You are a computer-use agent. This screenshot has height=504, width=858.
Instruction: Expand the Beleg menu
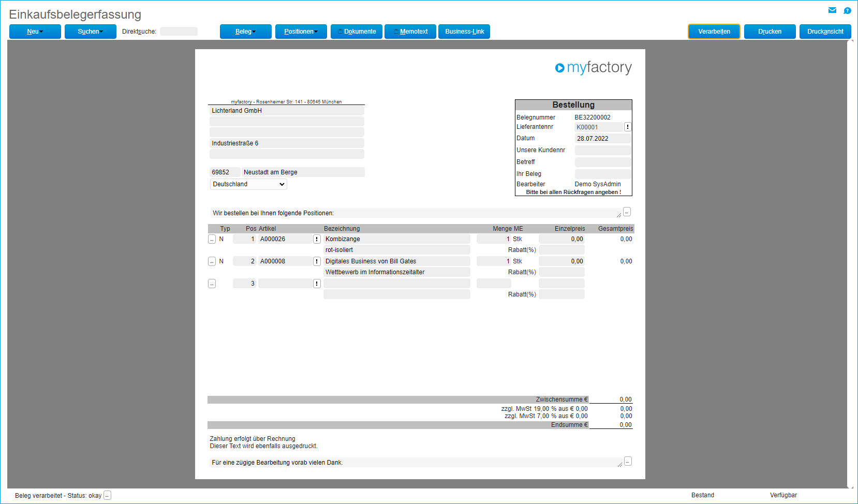246,32
